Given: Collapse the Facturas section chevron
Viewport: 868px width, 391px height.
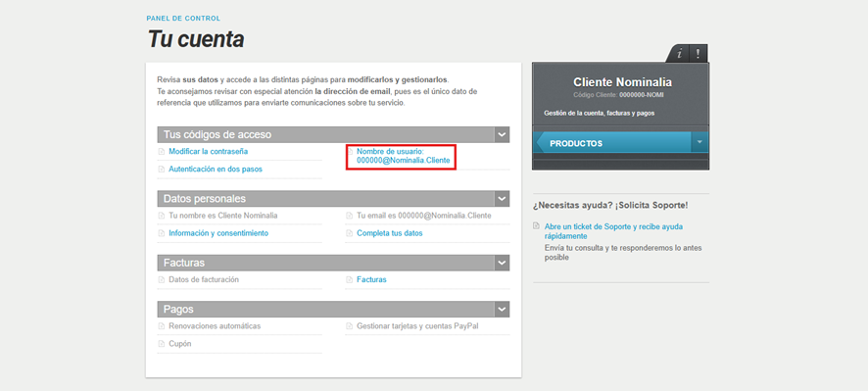Looking at the screenshot, I should (x=503, y=263).
